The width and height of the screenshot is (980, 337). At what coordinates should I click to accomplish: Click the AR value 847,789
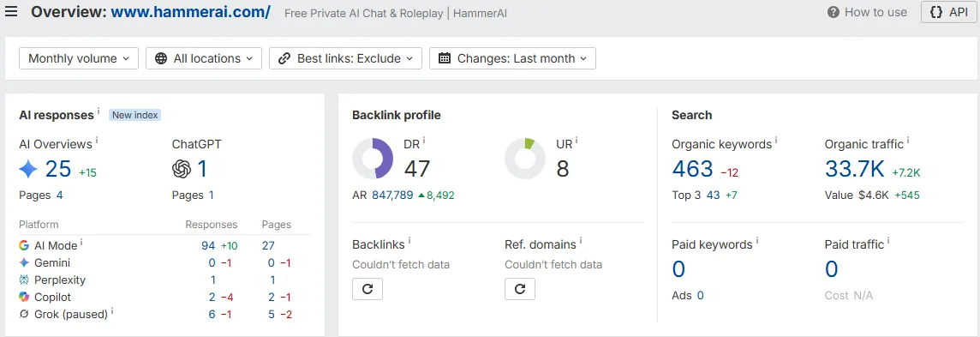point(392,195)
